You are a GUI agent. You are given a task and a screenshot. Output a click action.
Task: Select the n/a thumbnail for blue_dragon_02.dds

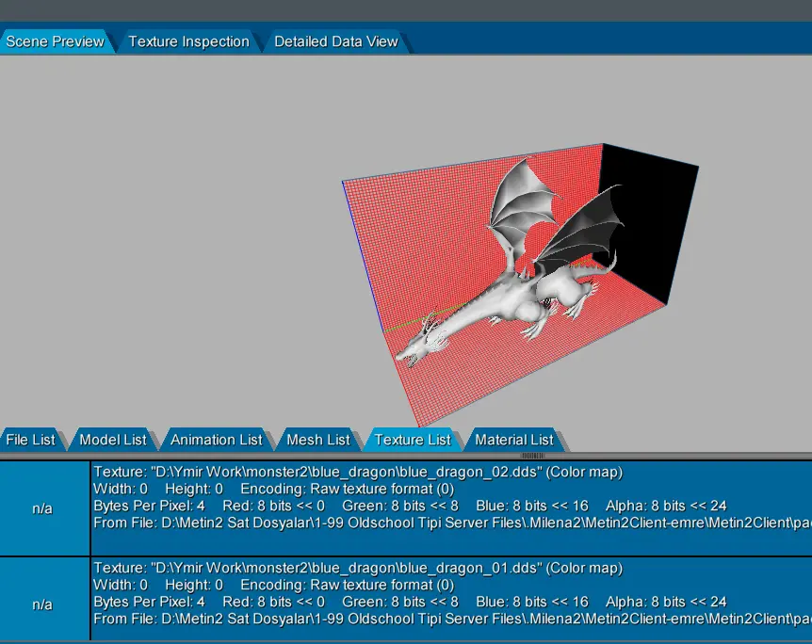pos(44,508)
